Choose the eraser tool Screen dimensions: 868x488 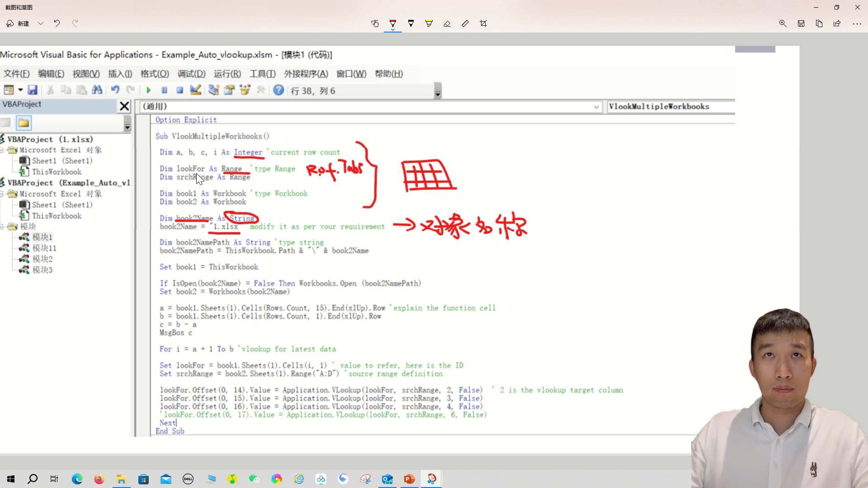(447, 23)
